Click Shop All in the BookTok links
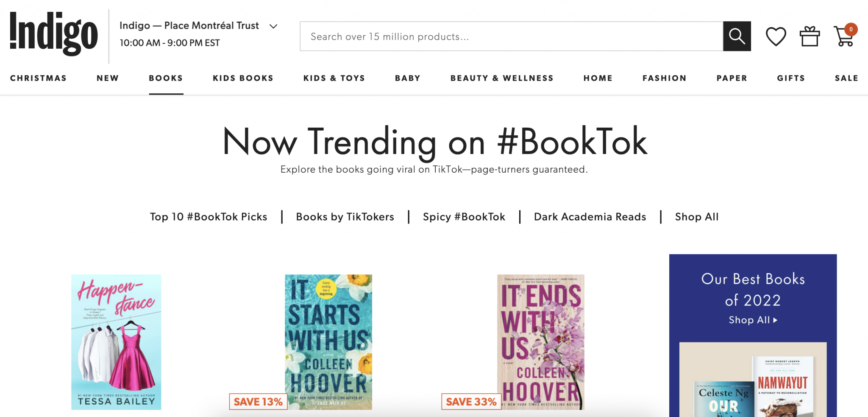This screenshot has width=868, height=417. [x=696, y=217]
